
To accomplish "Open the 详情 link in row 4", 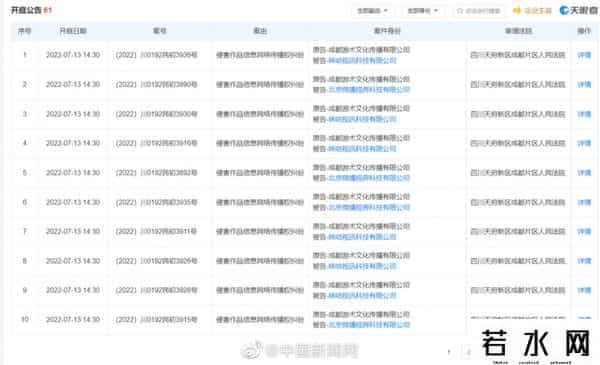I will click(x=584, y=143).
